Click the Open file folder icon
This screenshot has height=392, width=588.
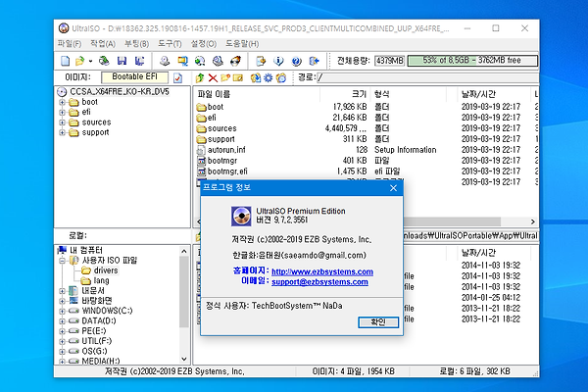[x=79, y=61]
